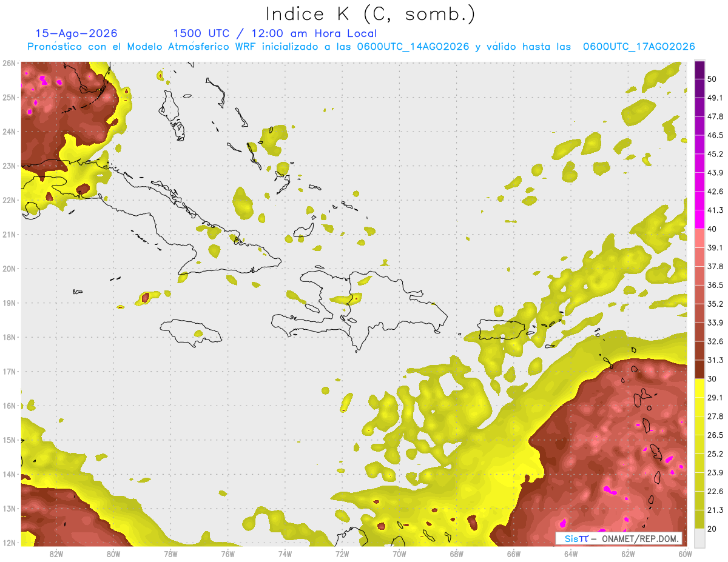Click the colorbar value "32.6"
This screenshot has height=562, width=728.
[715, 341]
